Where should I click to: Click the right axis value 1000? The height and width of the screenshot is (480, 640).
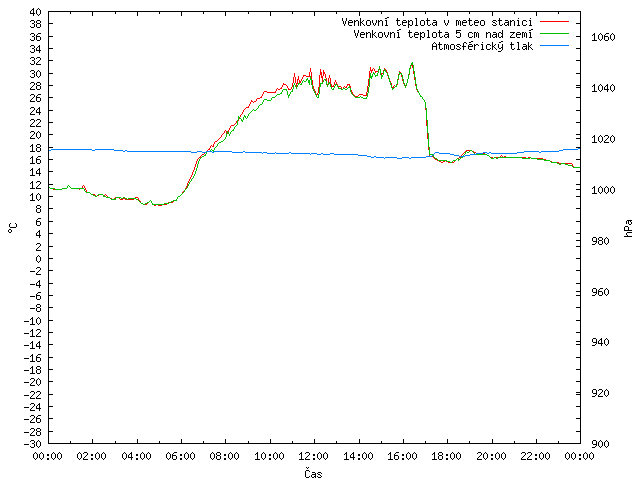[603, 190]
